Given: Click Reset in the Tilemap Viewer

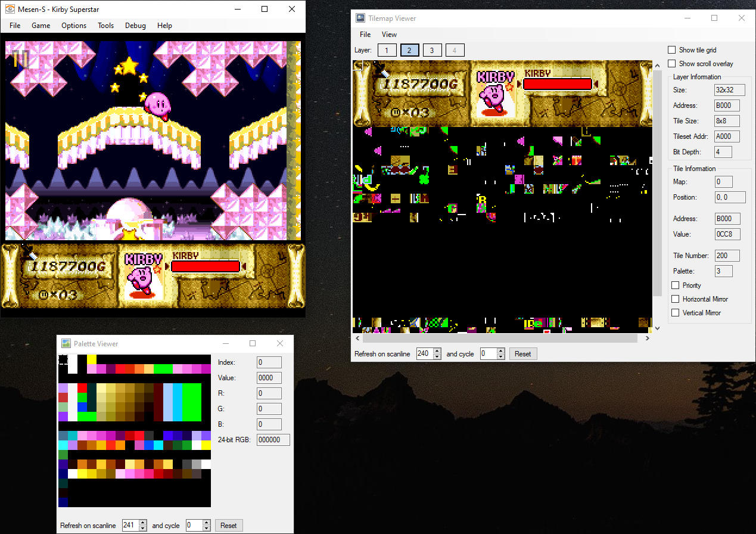Looking at the screenshot, I should coord(523,354).
